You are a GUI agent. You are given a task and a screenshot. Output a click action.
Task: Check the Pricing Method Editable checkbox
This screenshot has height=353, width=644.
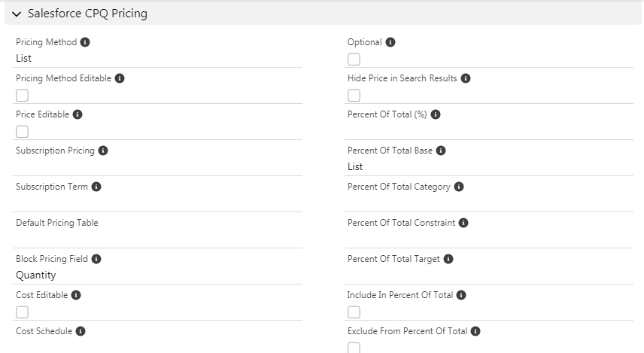click(x=23, y=95)
